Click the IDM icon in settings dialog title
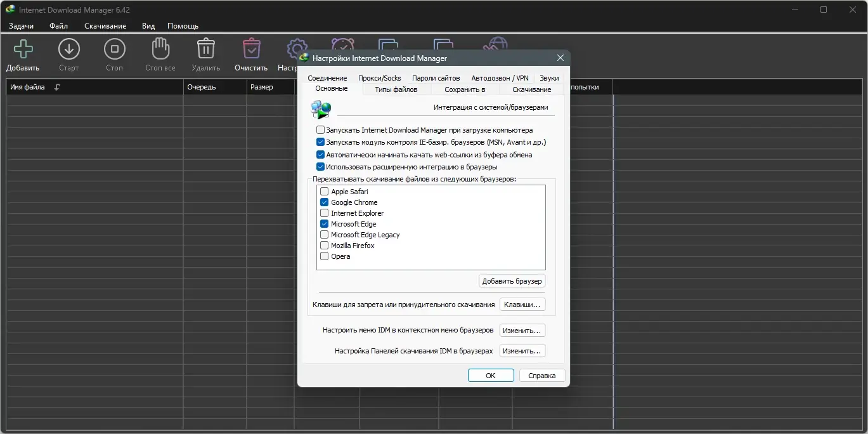 [x=304, y=58]
